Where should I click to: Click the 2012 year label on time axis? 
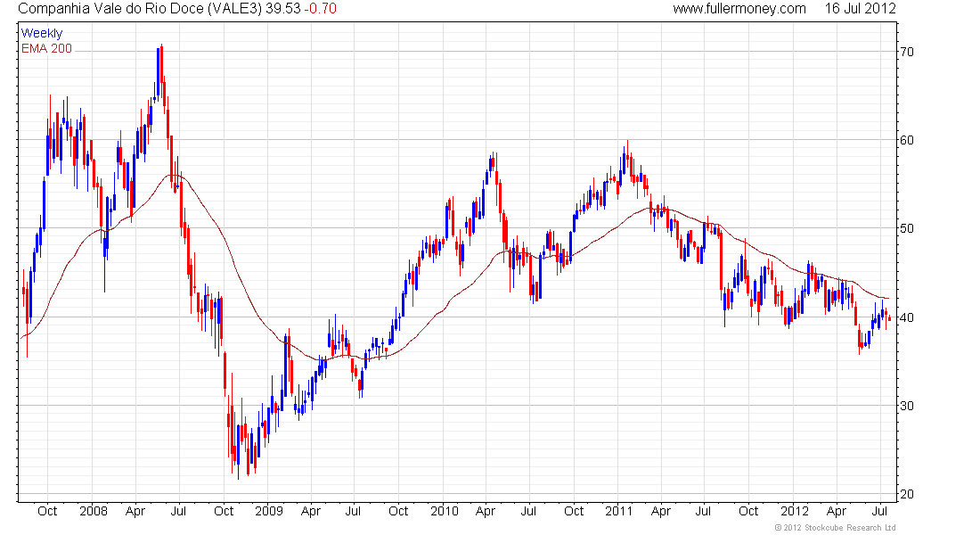click(x=795, y=511)
